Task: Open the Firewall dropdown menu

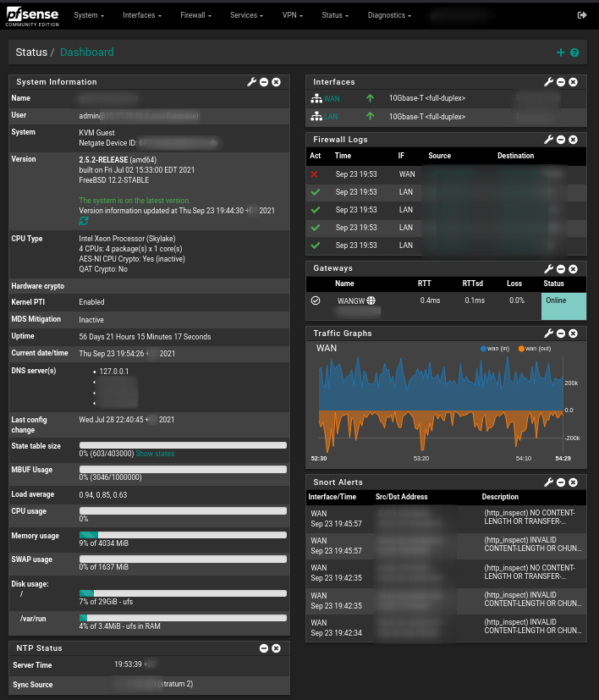Action: tap(195, 15)
